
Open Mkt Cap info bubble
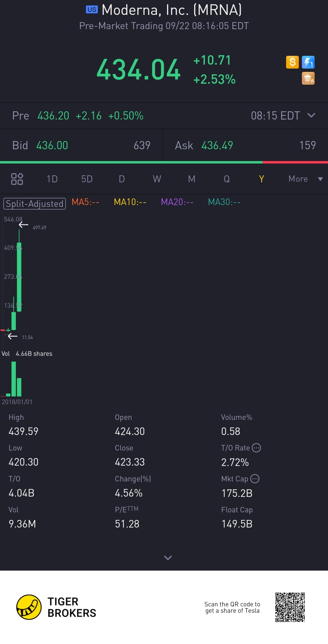click(255, 479)
